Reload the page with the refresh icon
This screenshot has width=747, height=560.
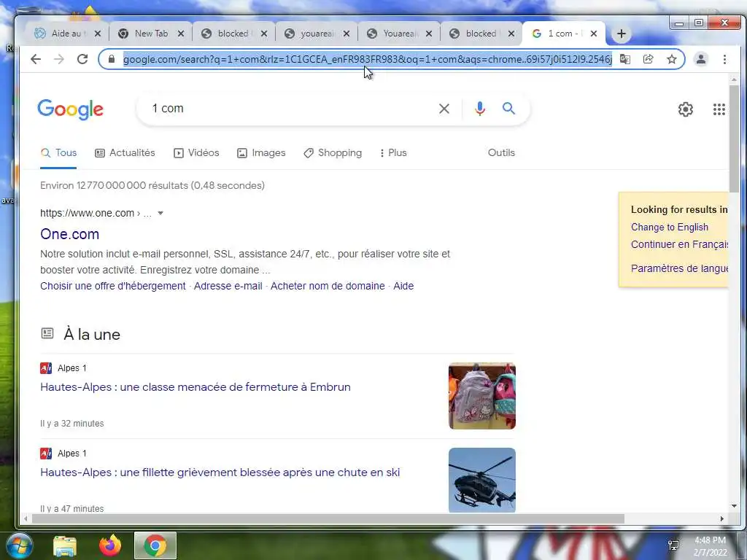click(82, 59)
